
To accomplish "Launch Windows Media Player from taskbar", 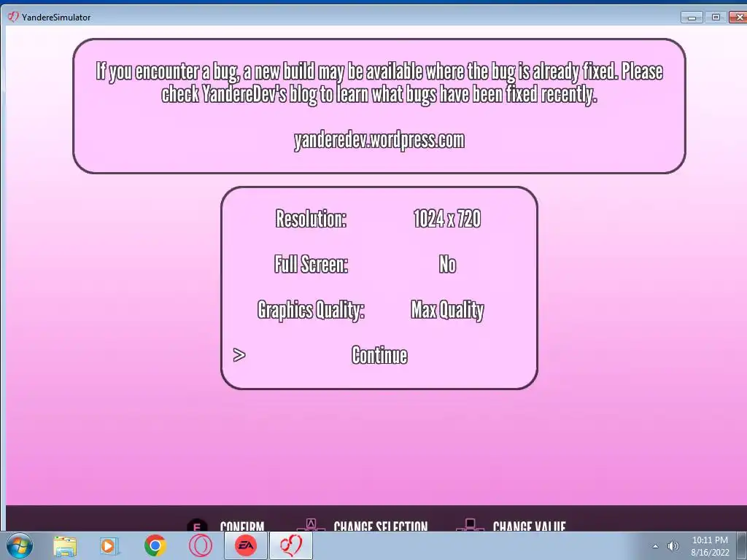I will tap(109, 546).
